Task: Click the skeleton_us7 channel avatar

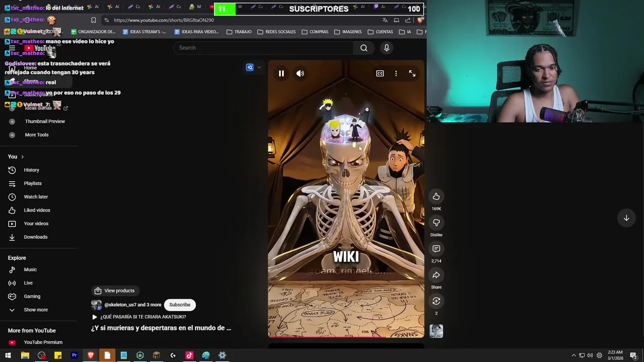Action: tap(96, 305)
